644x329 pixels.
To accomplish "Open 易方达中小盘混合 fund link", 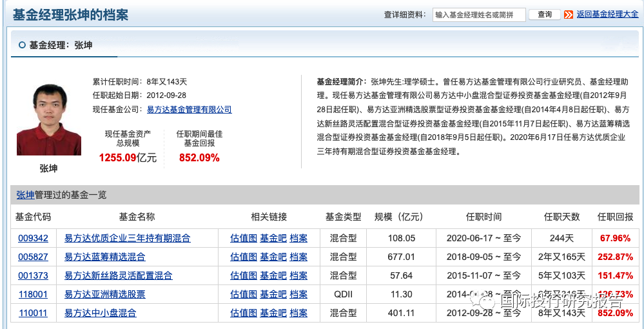I will (100, 313).
